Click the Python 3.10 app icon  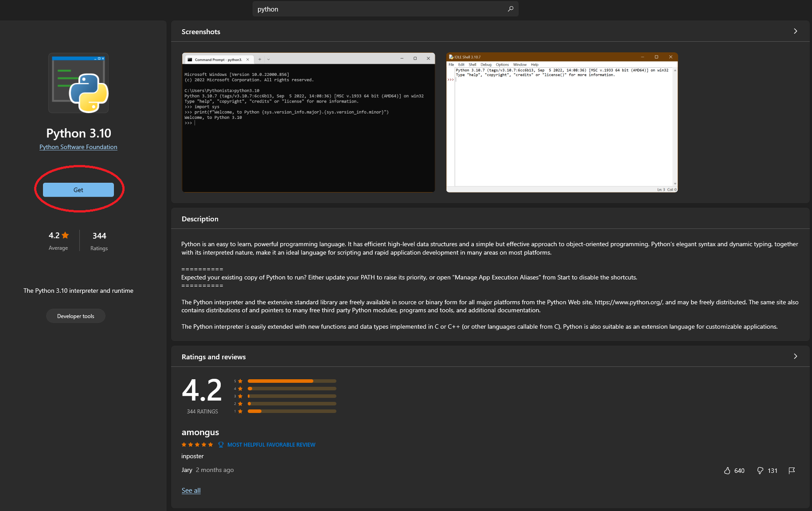[x=78, y=83]
